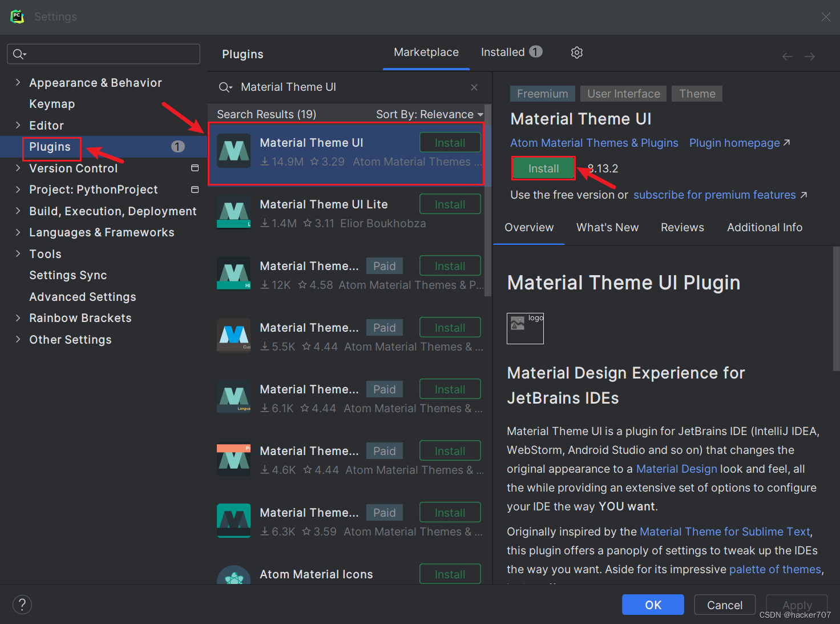This screenshot has width=840, height=624.
Task: Click the Version Control project-level icon
Action: coord(195,168)
